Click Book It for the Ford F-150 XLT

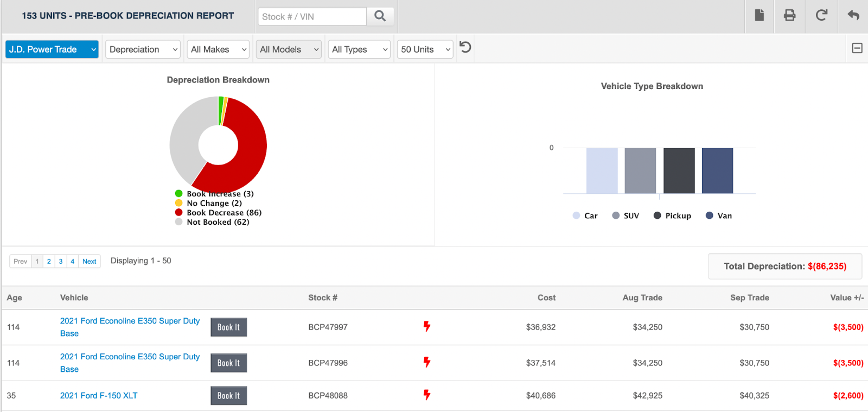point(228,396)
